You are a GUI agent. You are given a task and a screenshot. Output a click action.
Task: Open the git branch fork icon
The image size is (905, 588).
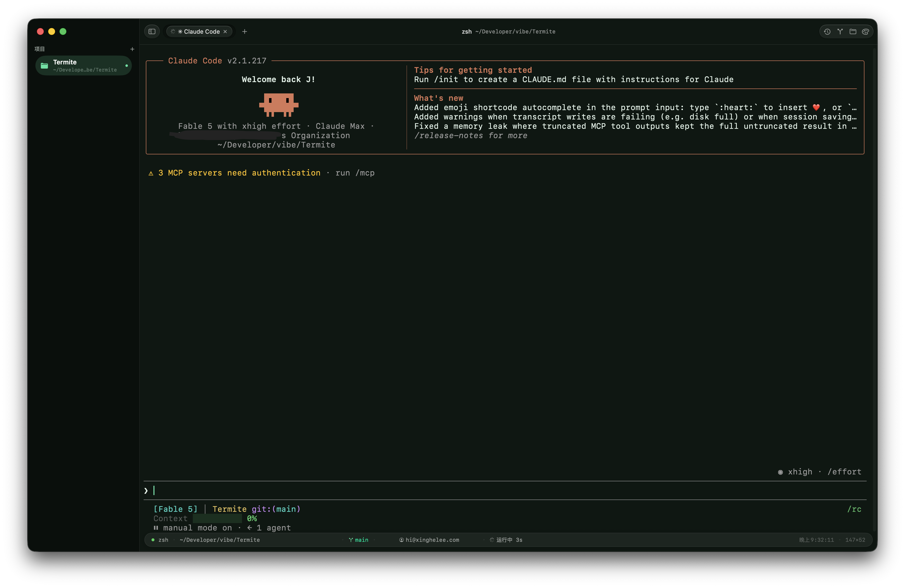840,31
